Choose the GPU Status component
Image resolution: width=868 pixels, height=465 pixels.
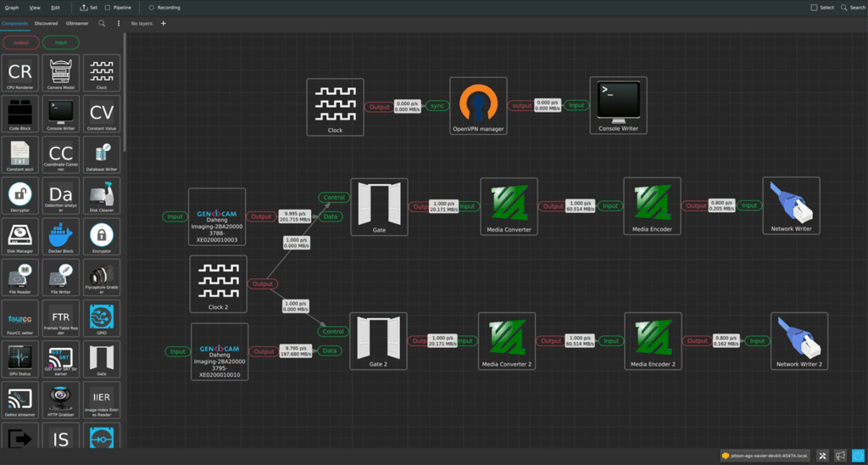click(19, 358)
